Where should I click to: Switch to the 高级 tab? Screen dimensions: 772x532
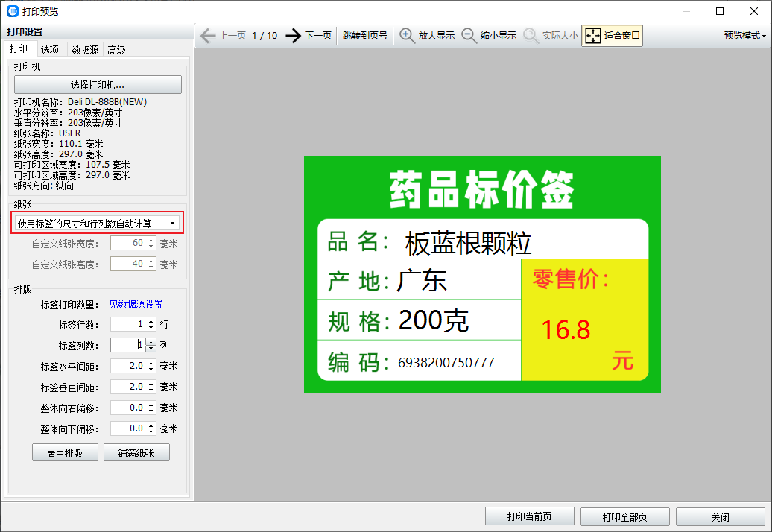pyautogui.click(x=117, y=50)
